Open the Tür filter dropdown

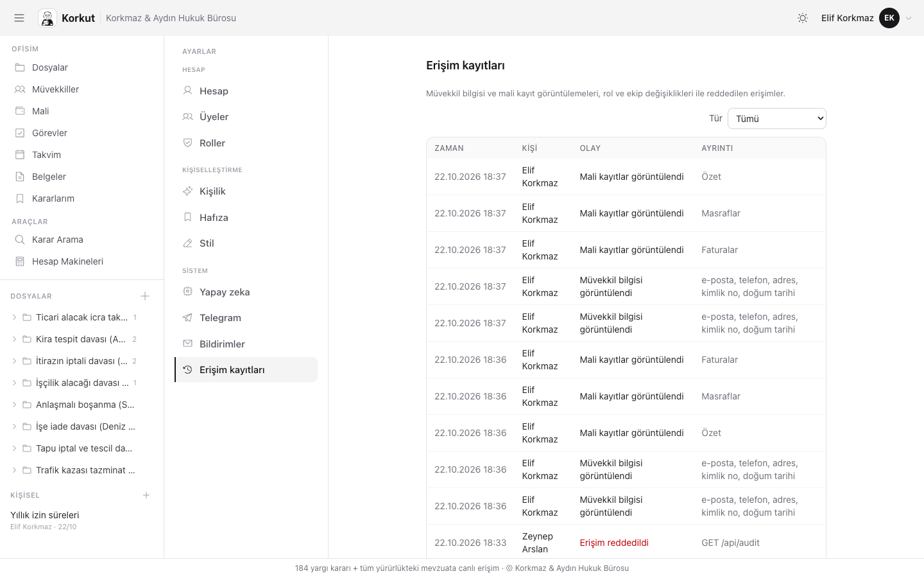click(x=776, y=119)
